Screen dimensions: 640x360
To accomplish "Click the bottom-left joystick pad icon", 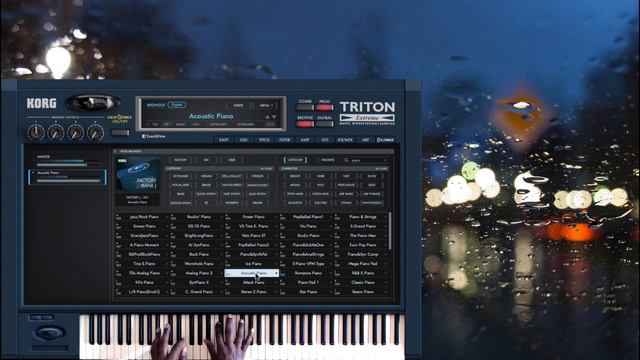I will pos(49,332).
